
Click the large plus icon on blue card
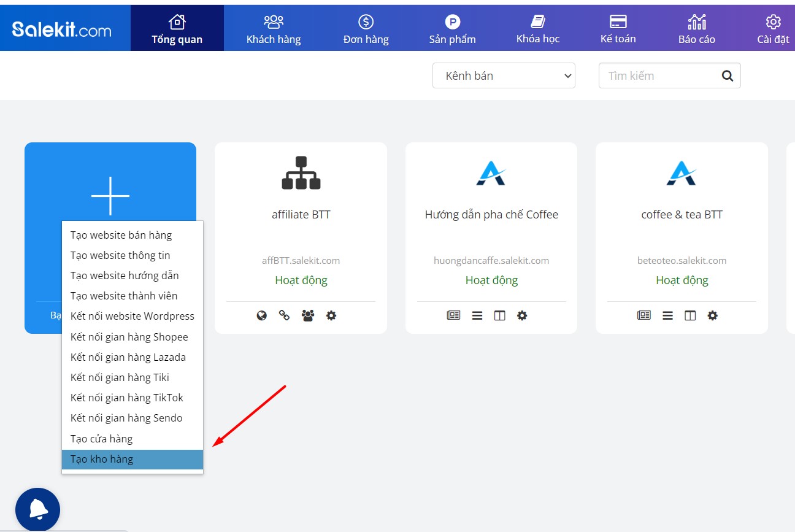(110, 196)
